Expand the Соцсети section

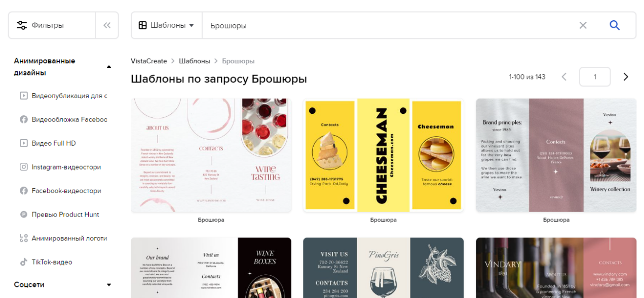click(x=108, y=285)
